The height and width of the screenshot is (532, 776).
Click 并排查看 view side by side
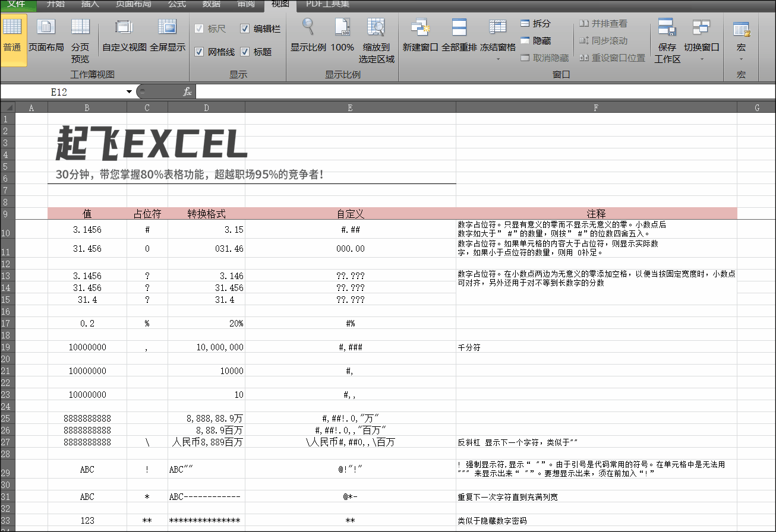point(602,24)
